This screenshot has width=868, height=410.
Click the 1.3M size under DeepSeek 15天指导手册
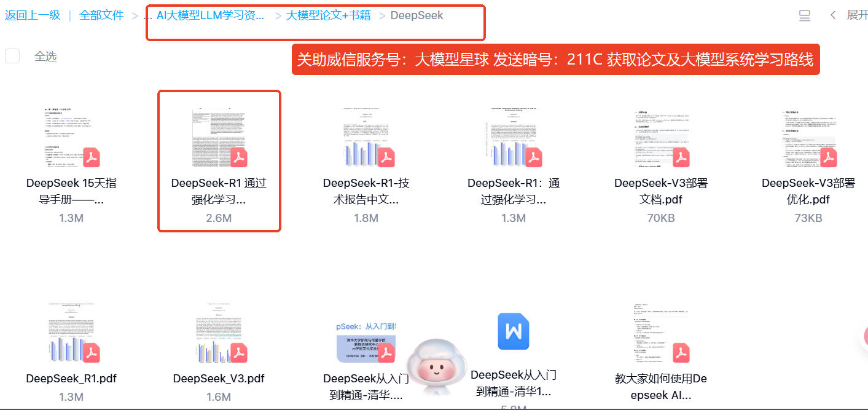coord(71,218)
